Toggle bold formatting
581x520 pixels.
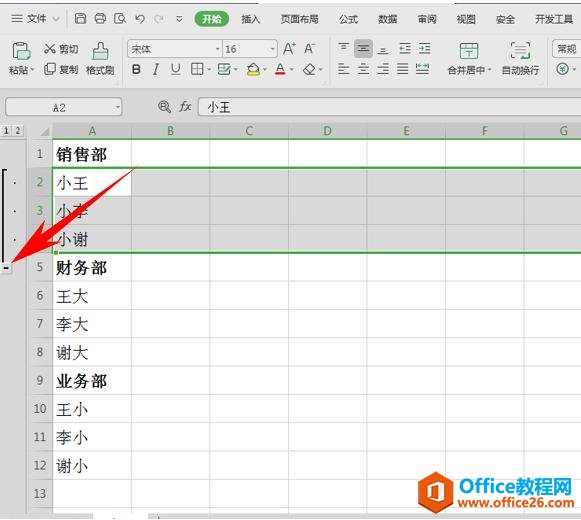[x=136, y=69]
